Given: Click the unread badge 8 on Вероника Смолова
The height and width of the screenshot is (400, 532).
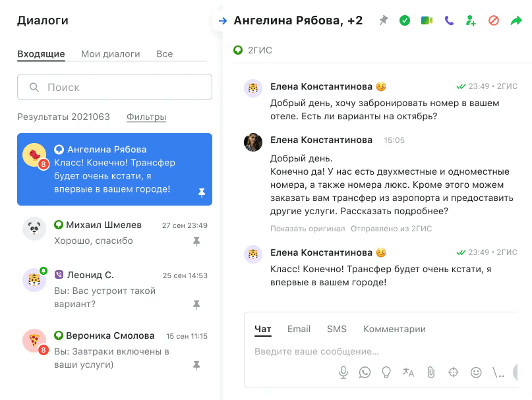Looking at the screenshot, I should coord(43,350).
